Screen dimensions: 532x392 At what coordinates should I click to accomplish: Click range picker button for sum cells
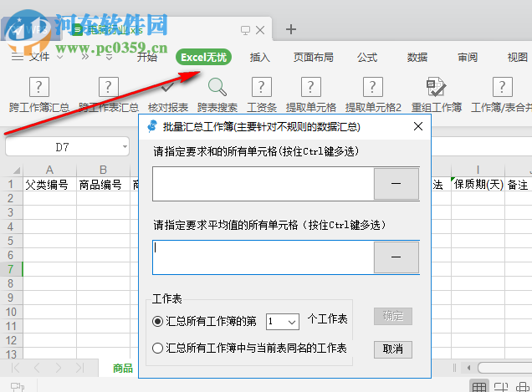(x=396, y=184)
